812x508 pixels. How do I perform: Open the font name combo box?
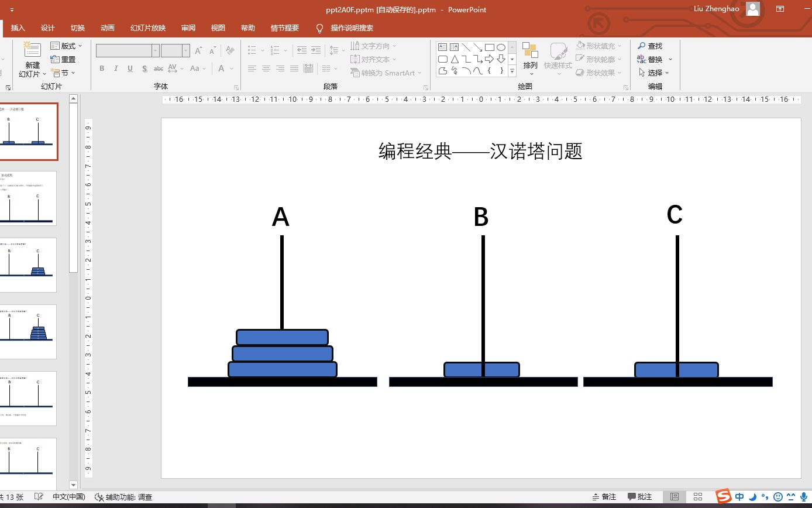click(x=128, y=51)
